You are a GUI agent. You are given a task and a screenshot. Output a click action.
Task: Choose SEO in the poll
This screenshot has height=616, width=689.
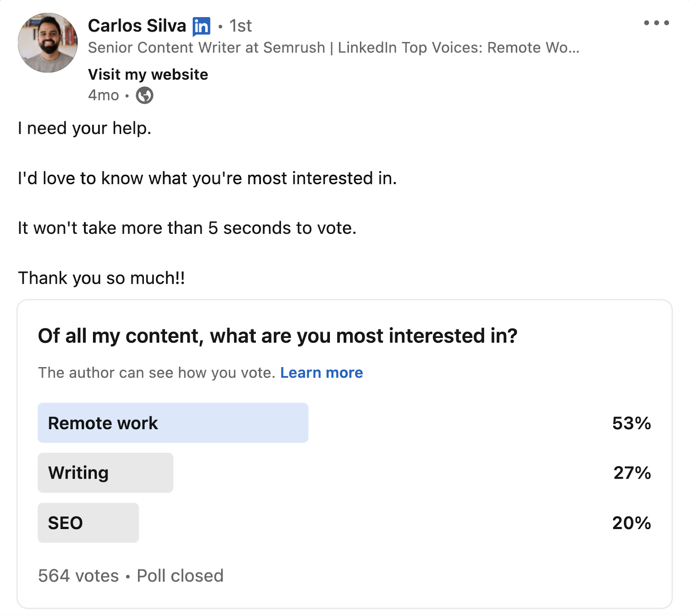(88, 523)
